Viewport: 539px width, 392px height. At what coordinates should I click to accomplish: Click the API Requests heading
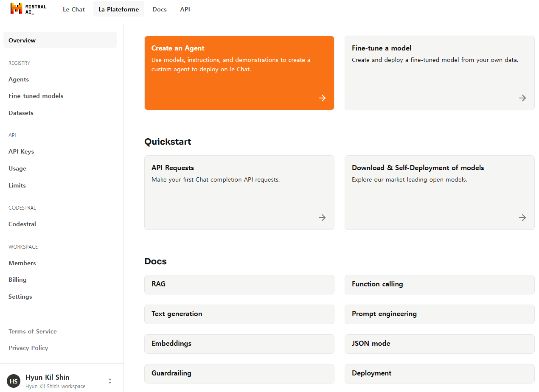coord(173,168)
